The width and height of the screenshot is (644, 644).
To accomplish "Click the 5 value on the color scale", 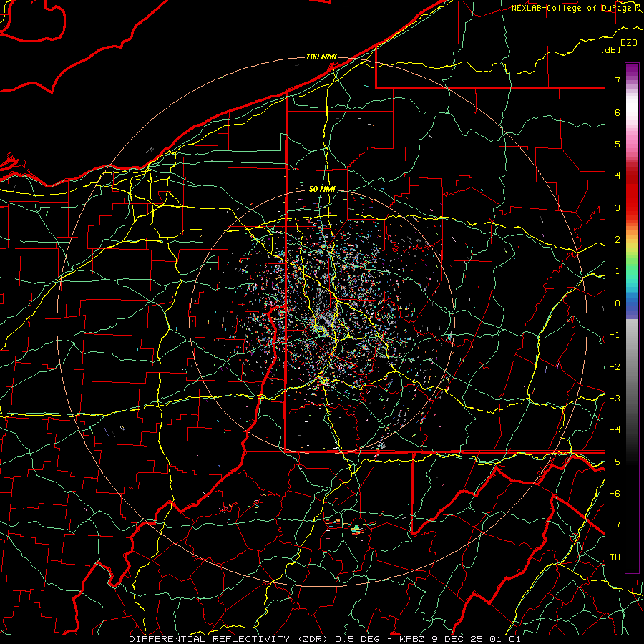I will 618,144.
